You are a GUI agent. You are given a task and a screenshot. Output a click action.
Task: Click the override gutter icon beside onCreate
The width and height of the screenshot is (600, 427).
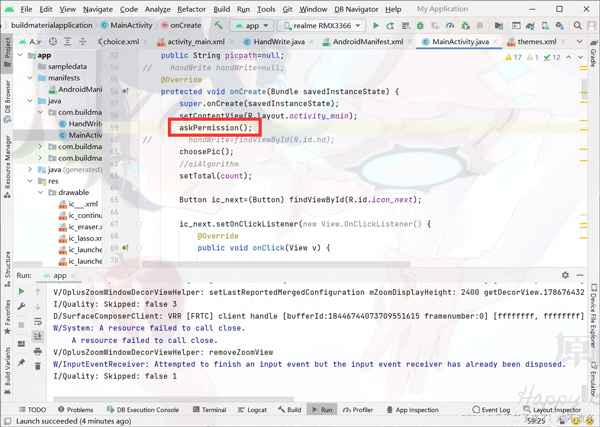click(126, 91)
